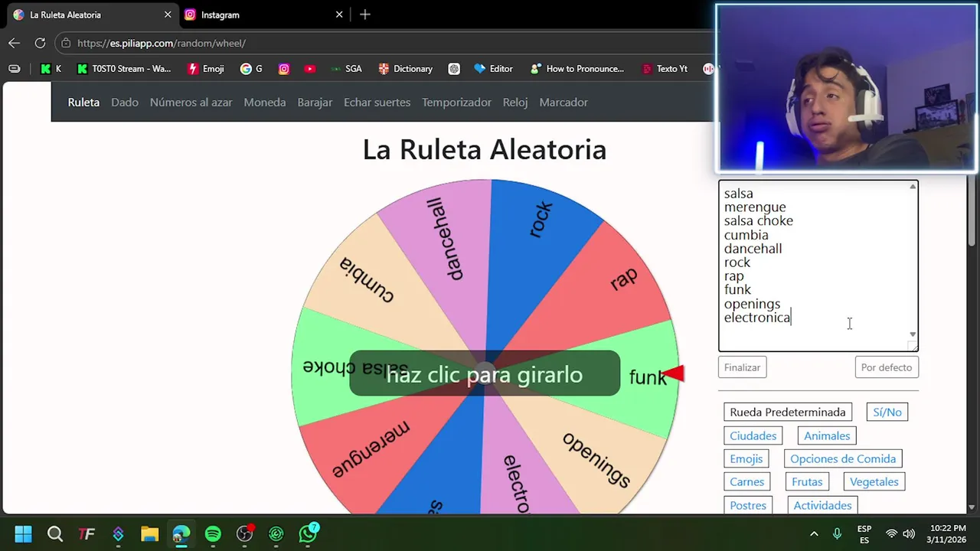Open the Echar suertes nav item

coord(377,102)
